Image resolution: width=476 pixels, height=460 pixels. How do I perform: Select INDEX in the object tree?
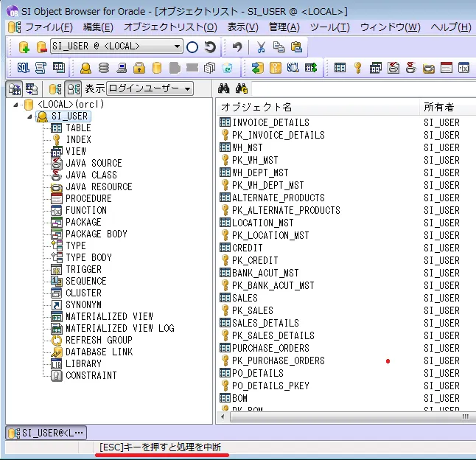point(78,139)
